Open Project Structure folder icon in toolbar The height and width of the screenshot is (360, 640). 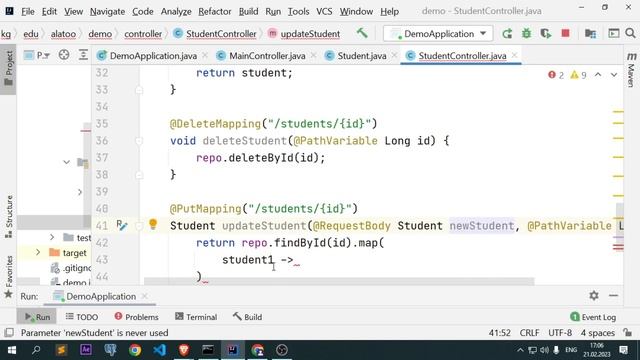pos(590,33)
